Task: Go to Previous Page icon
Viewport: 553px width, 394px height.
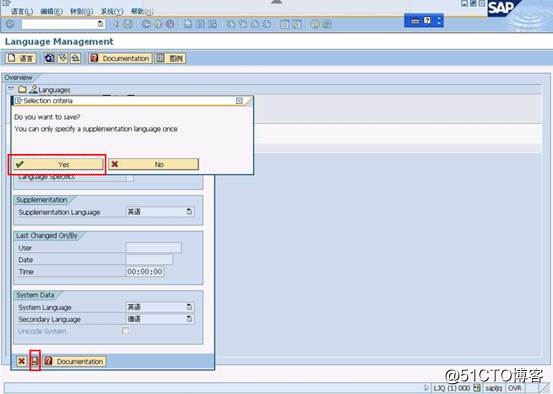Action: [x=243, y=24]
